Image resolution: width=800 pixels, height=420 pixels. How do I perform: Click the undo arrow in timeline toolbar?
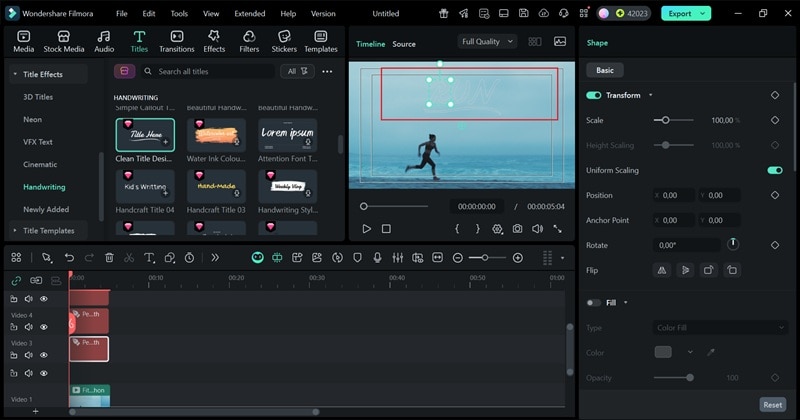(68, 258)
